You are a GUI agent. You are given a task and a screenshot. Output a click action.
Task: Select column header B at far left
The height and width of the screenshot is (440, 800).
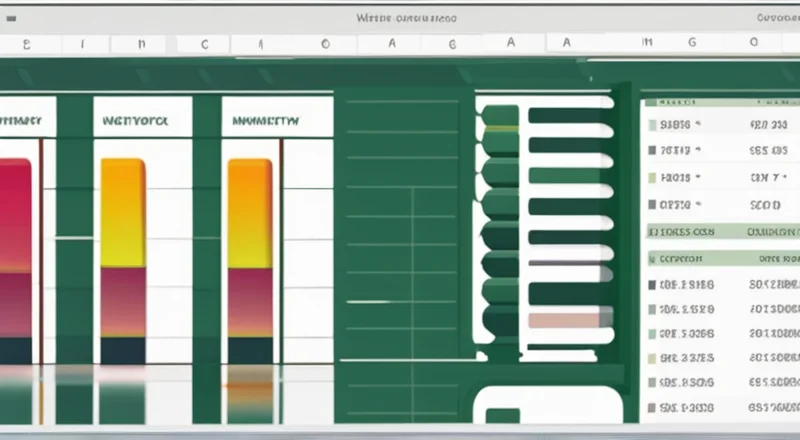(27, 44)
